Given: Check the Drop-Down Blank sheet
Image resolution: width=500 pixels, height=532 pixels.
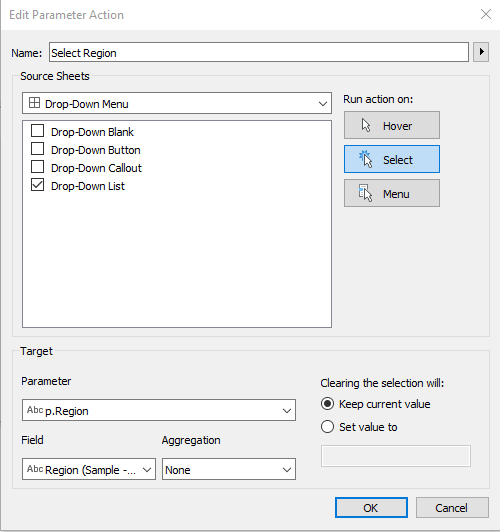Looking at the screenshot, I should click(37, 131).
